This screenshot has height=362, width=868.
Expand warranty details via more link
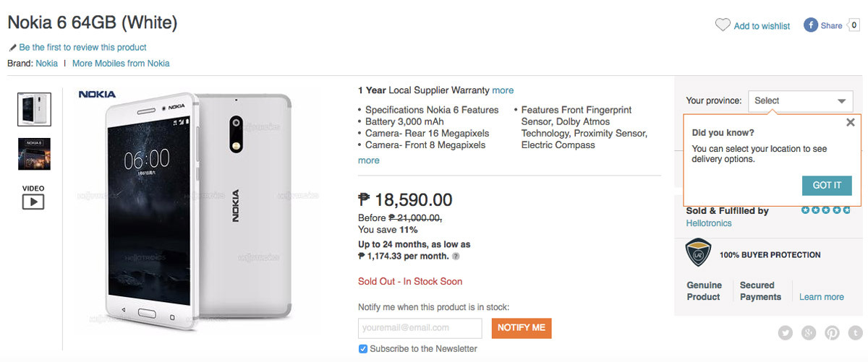[503, 90]
